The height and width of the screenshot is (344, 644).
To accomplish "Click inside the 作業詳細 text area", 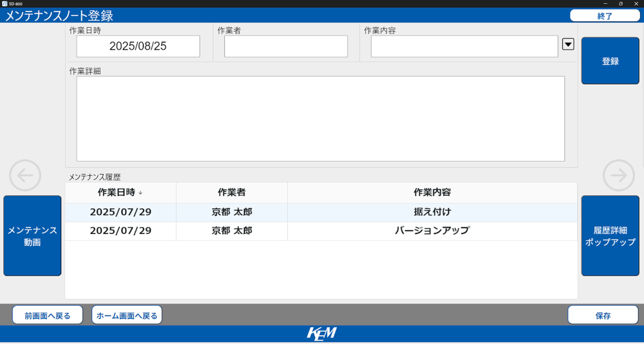I will coord(320,119).
